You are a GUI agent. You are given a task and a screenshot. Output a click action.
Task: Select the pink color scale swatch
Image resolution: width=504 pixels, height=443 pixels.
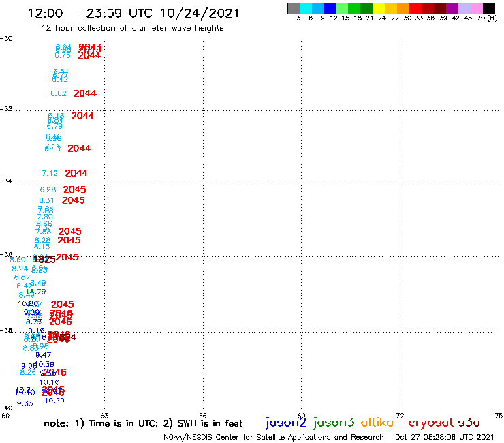pos(477,8)
